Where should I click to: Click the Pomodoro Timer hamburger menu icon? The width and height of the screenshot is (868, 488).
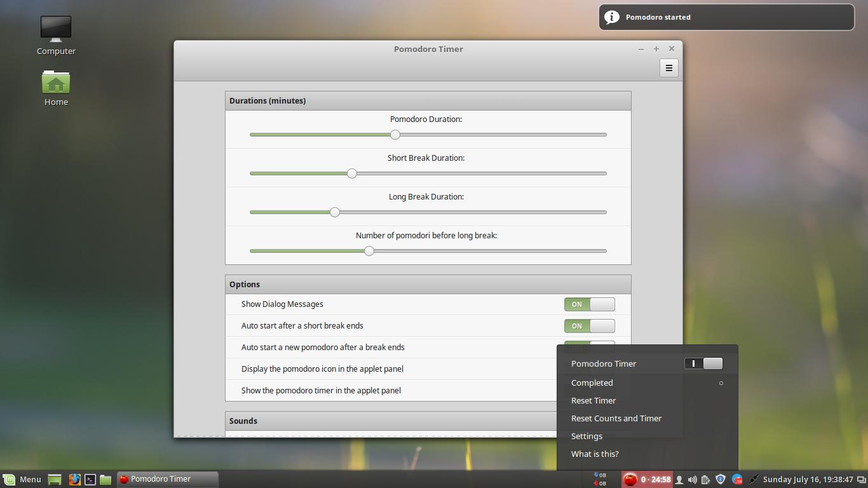point(668,67)
